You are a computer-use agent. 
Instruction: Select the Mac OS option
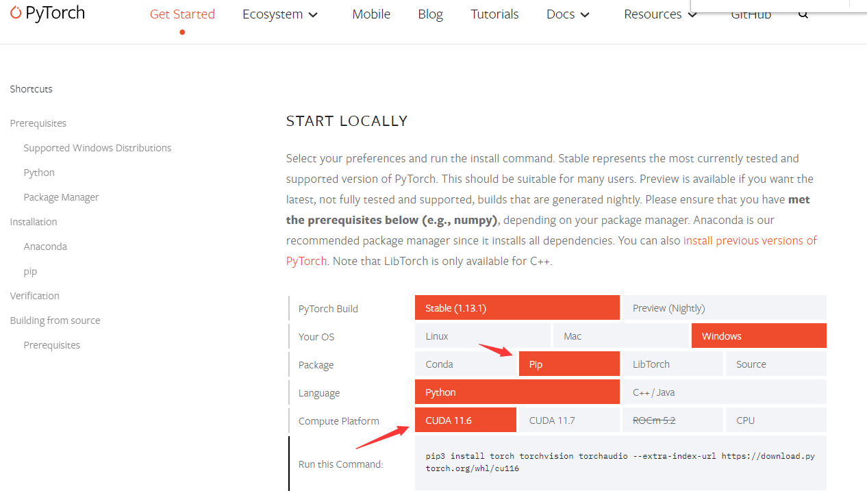(x=620, y=336)
